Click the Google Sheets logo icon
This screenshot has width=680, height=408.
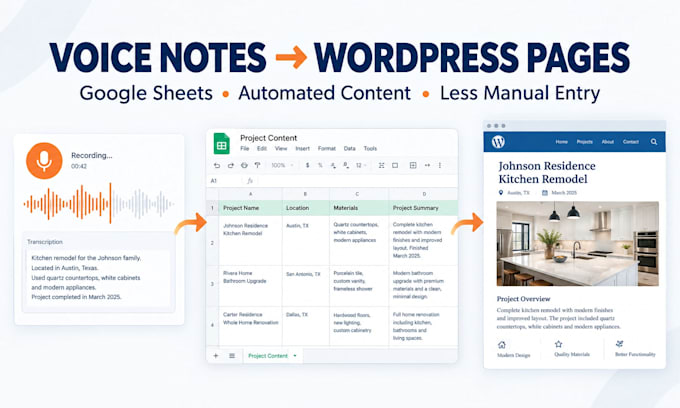[222, 144]
